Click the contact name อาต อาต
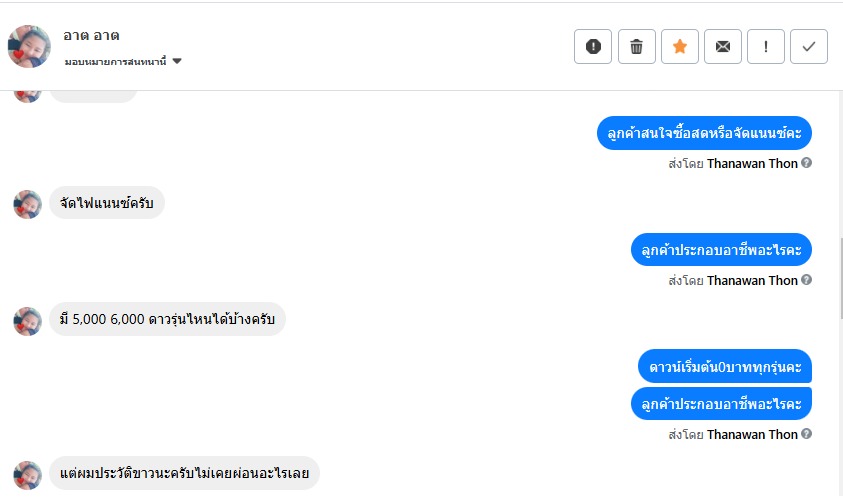843x503 pixels. click(x=91, y=35)
